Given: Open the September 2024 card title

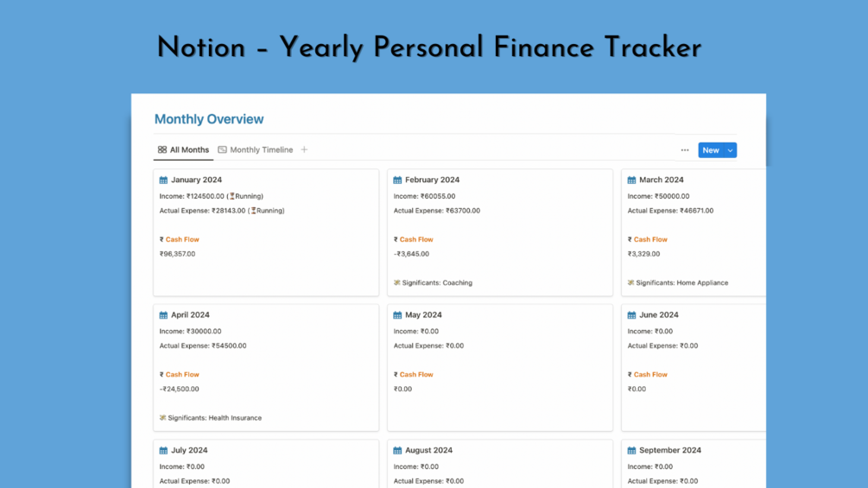Looking at the screenshot, I should click(669, 451).
